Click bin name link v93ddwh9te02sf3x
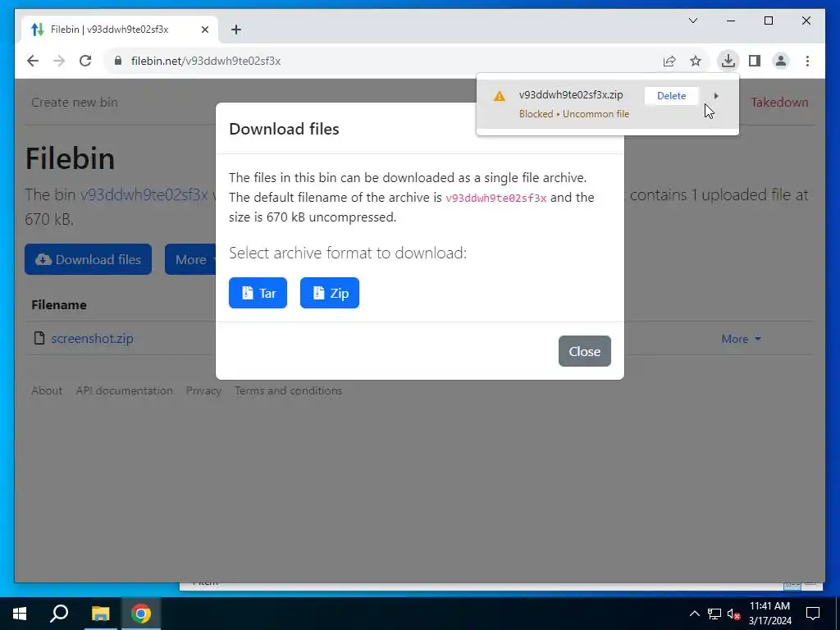Image resolution: width=840 pixels, height=630 pixels. tap(144, 194)
